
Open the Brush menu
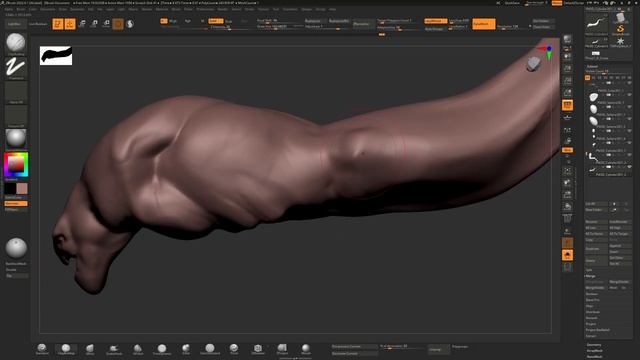tap(20, 9)
